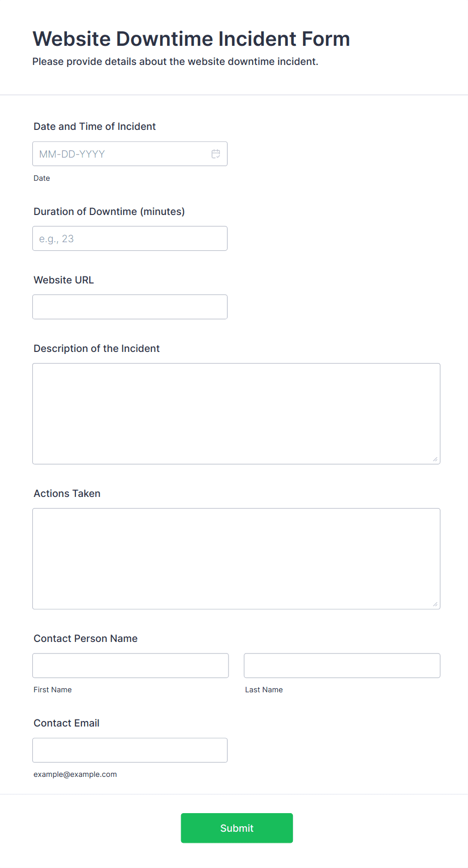This screenshot has width=468, height=868.
Task: Click the Contact Person Name label
Action: point(86,638)
